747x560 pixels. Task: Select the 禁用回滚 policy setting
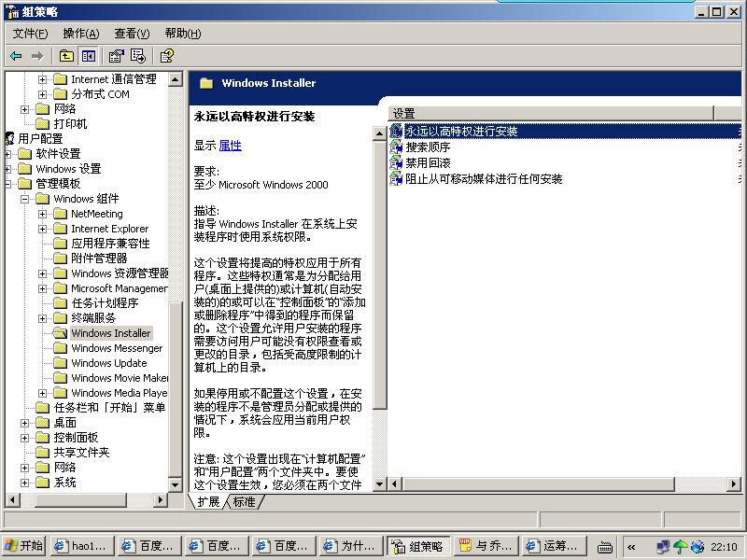coord(428,162)
